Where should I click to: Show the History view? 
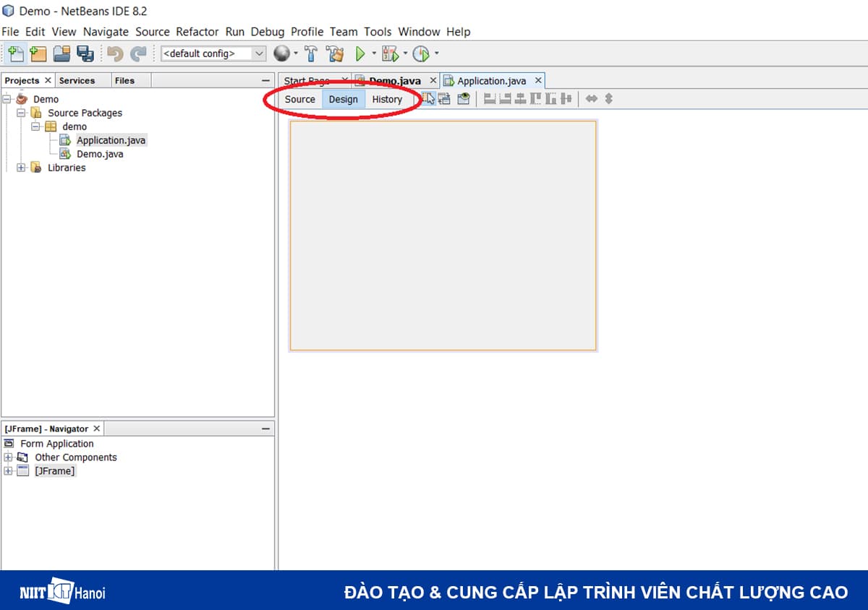pos(387,99)
